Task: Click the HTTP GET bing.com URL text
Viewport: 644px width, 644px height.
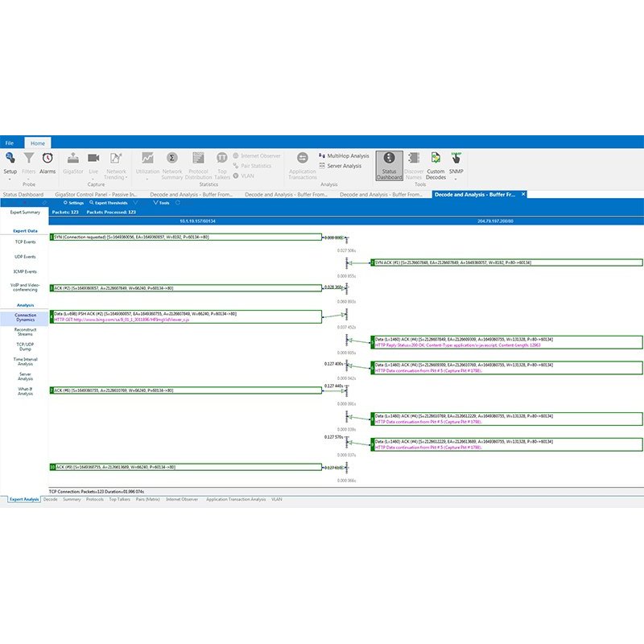Action: (122, 320)
